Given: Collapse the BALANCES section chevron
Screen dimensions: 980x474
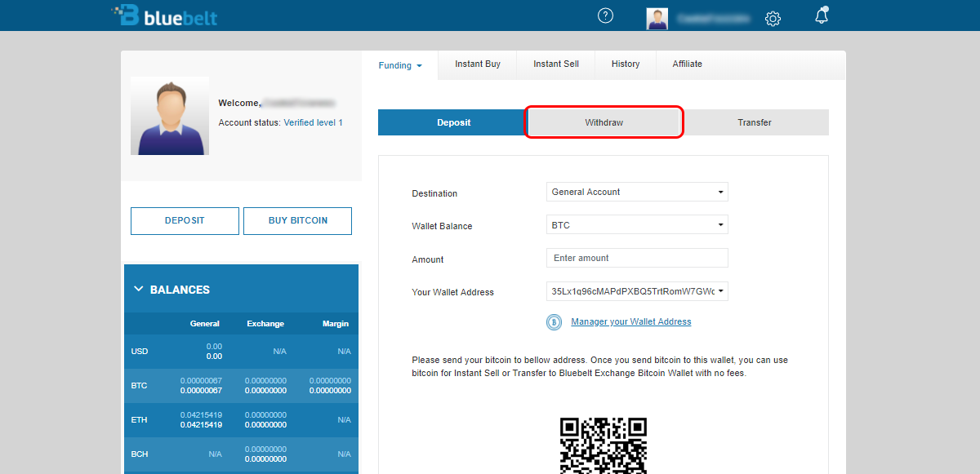Looking at the screenshot, I should [139, 289].
